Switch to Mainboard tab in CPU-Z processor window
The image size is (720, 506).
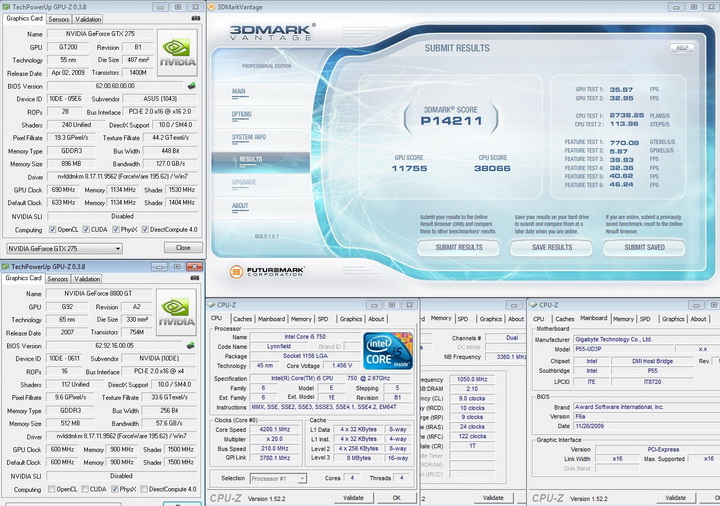click(271, 319)
